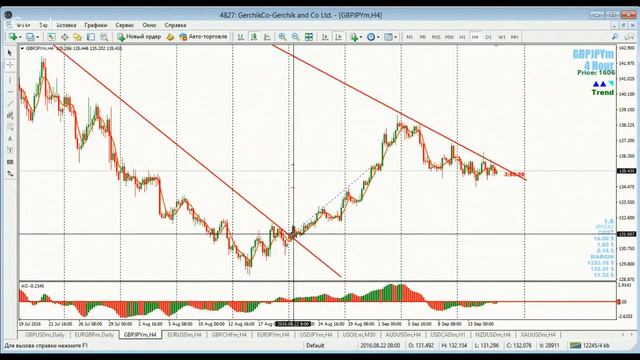Open a new chart window via toolbar icon
Screen dimensions: 640x360
(13, 37)
